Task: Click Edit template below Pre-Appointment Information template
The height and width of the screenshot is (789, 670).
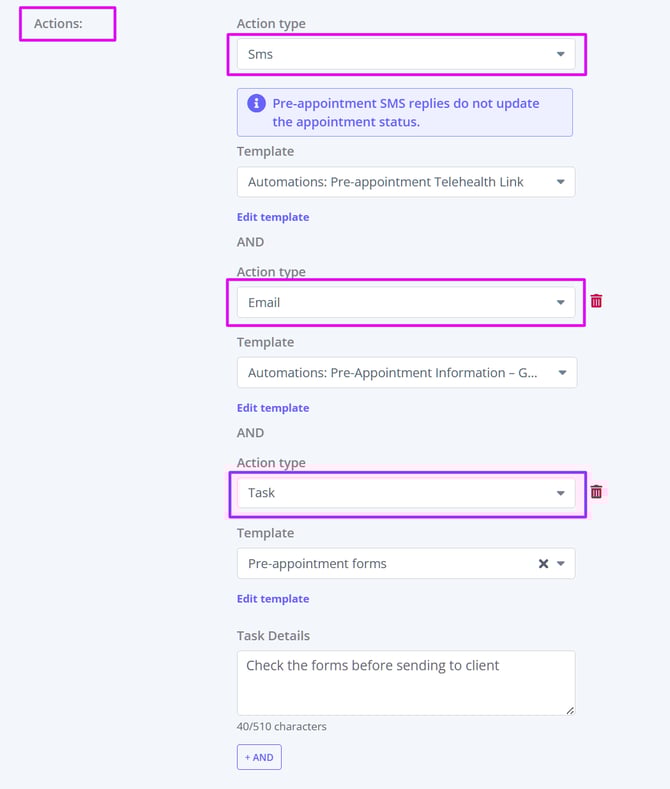Action: 273,408
